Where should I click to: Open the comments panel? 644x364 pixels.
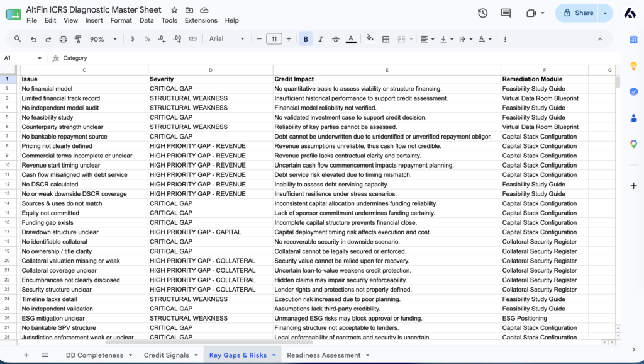click(x=506, y=13)
